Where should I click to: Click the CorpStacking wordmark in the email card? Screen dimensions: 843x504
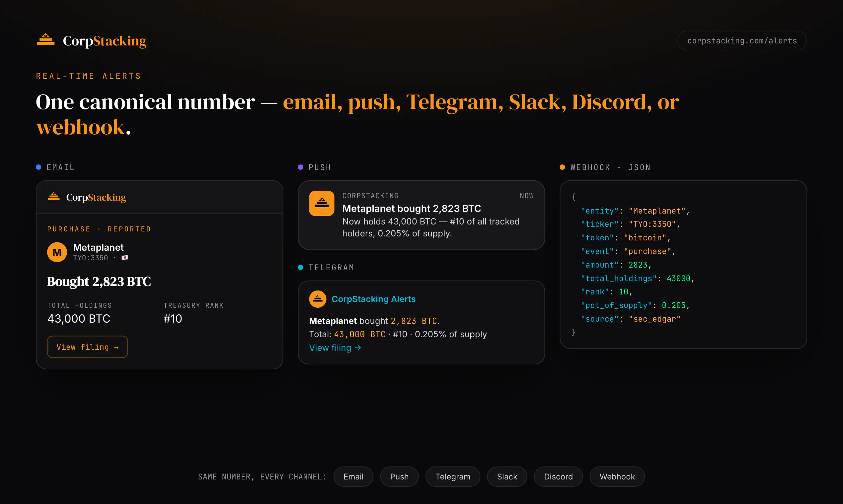click(96, 197)
